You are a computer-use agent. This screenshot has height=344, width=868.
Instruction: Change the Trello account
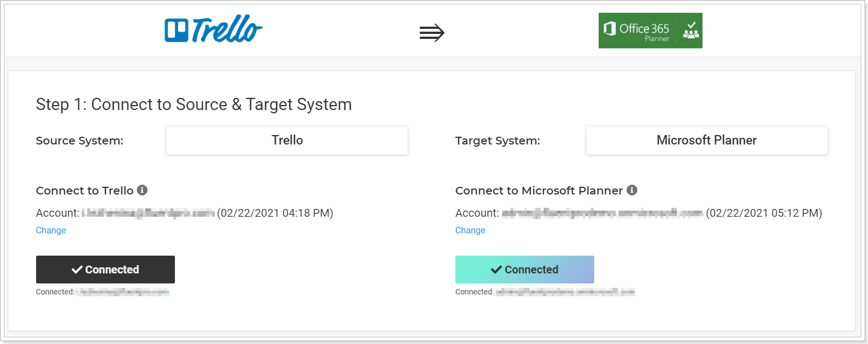(x=51, y=230)
